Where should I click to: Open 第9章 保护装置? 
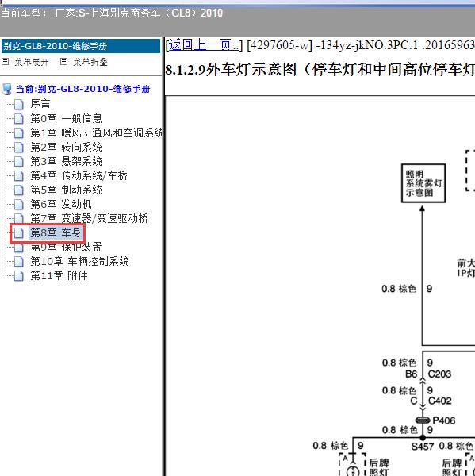[66, 247]
